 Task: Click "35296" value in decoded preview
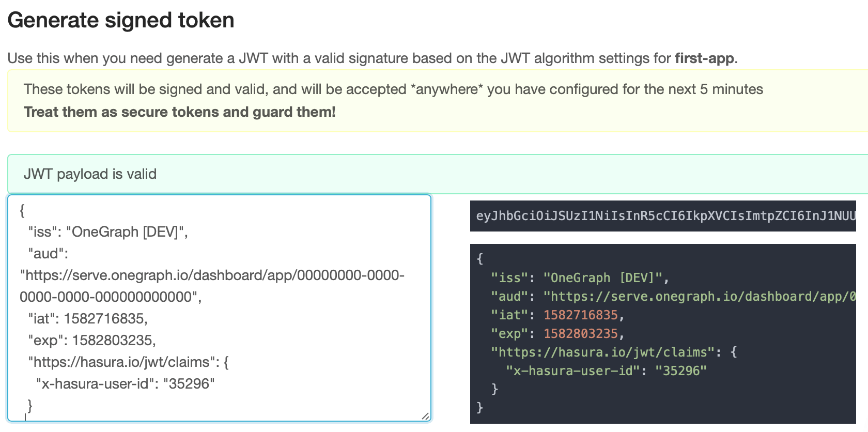(x=681, y=371)
